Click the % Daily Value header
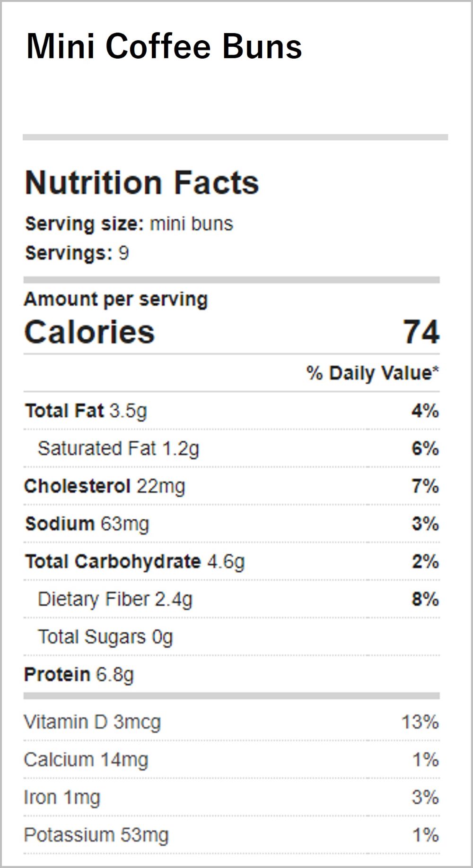 point(372,373)
